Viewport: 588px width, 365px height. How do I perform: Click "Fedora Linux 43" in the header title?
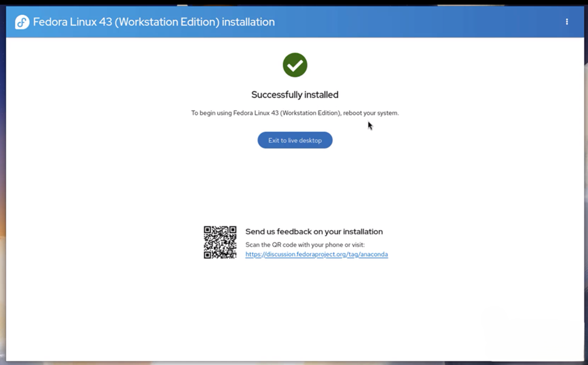tap(69, 22)
